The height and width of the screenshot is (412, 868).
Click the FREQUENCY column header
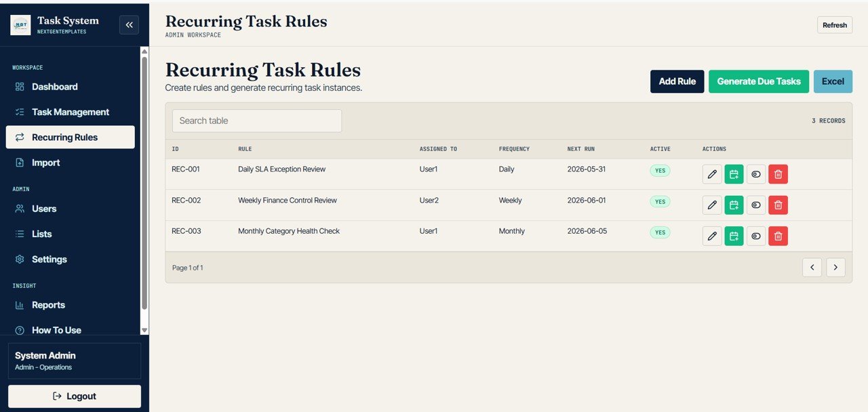(x=514, y=149)
